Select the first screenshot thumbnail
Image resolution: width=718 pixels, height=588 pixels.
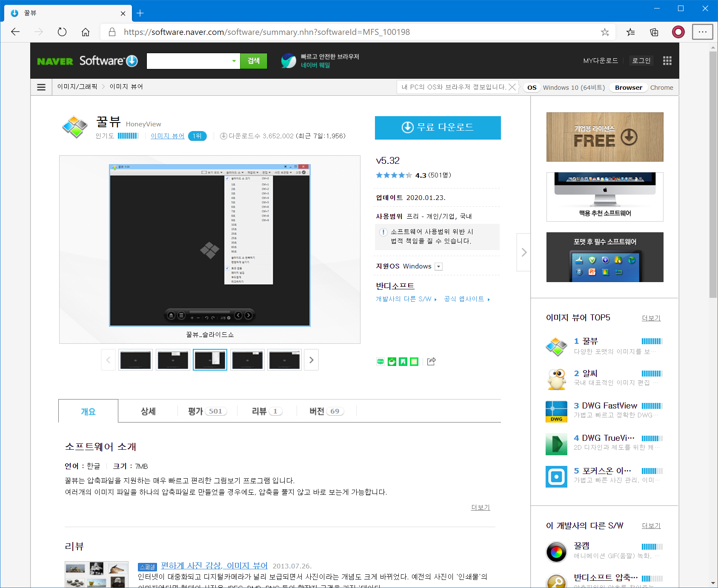click(135, 360)
